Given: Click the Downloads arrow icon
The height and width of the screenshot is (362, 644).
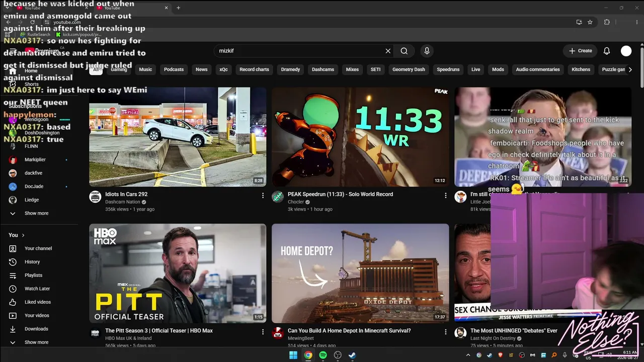Looking at the screenshot, I should [13, 329].
